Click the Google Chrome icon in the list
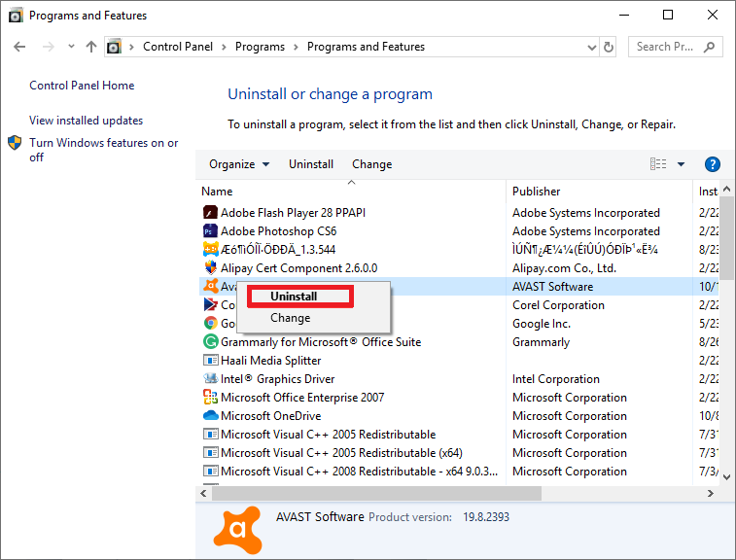Image resolution: width=736 pixels, height=560 pixels. (210, 323)
